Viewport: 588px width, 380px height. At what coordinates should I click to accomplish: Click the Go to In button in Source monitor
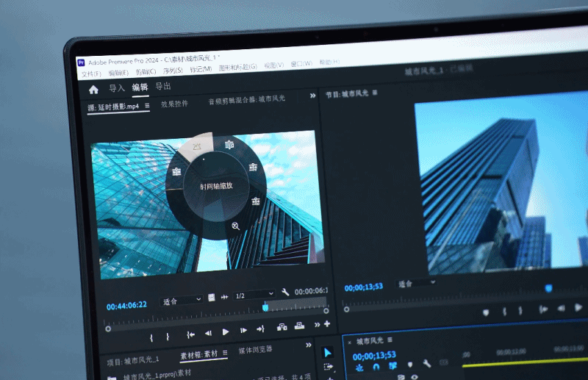191,334
